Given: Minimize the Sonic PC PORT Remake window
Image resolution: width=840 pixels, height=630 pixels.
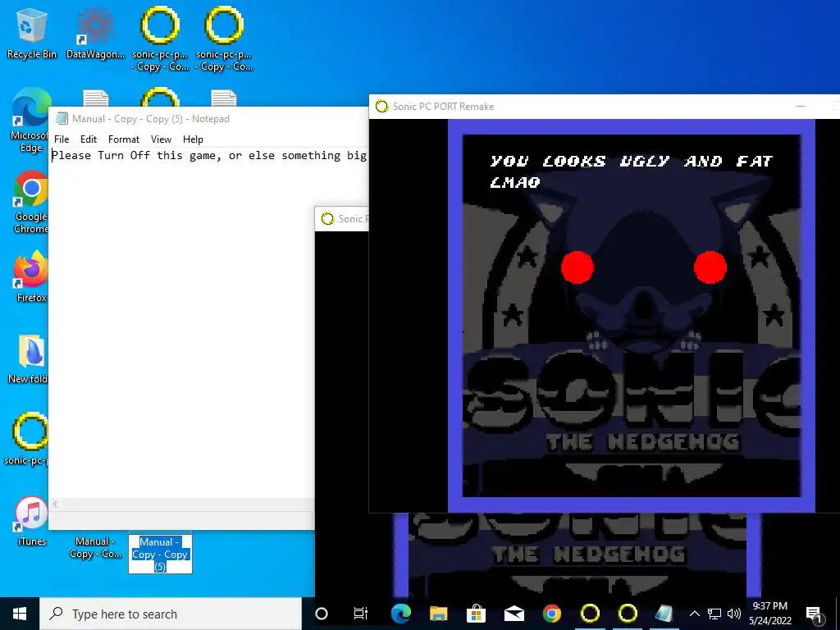Looking at the screenshot, I should 801,106.
